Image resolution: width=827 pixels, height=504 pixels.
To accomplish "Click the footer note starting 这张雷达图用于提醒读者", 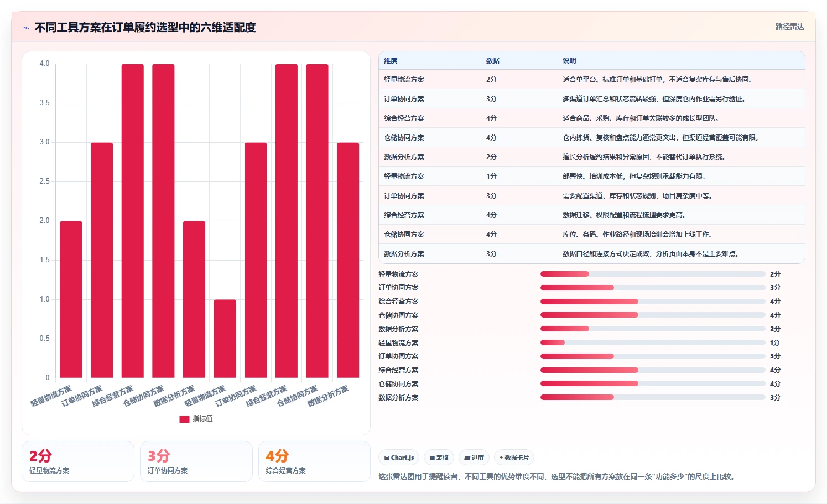I will pos(558,476).
